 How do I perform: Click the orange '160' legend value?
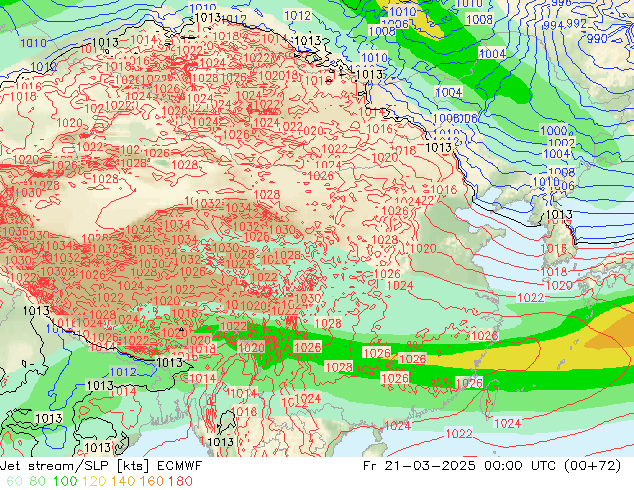tap(152, 481)
